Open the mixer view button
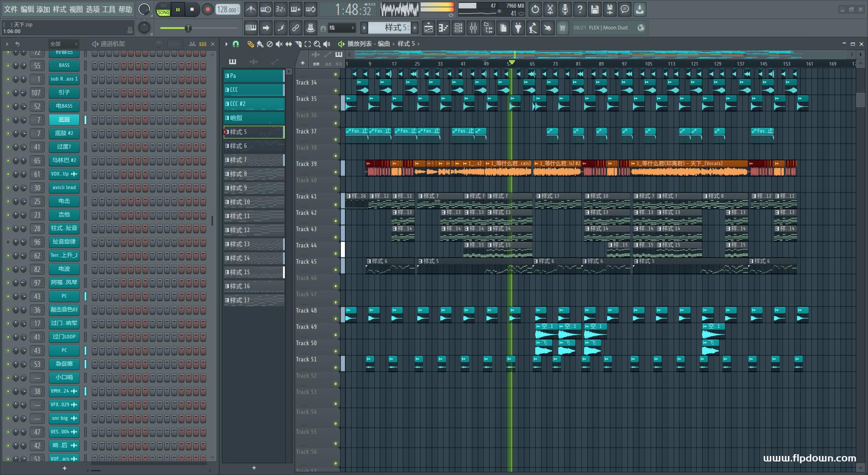Image resolution: width=868 pixels, height=475 pixels. 473,28
